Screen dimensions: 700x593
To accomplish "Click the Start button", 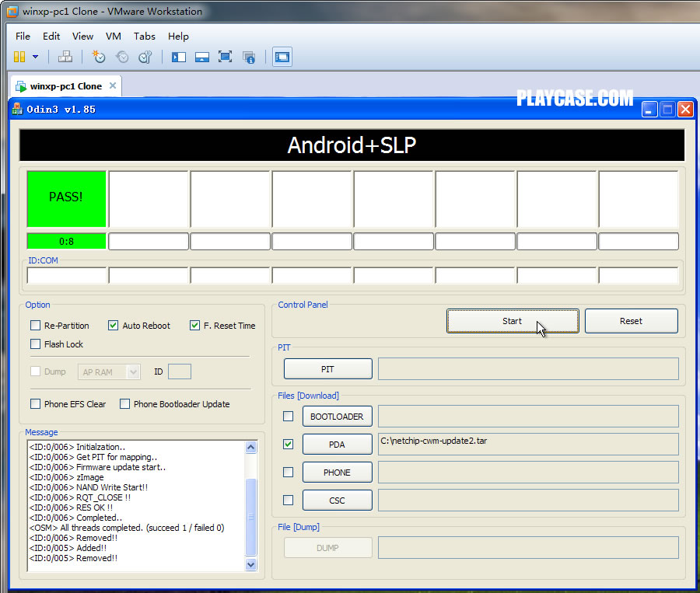I will point(513,321).
